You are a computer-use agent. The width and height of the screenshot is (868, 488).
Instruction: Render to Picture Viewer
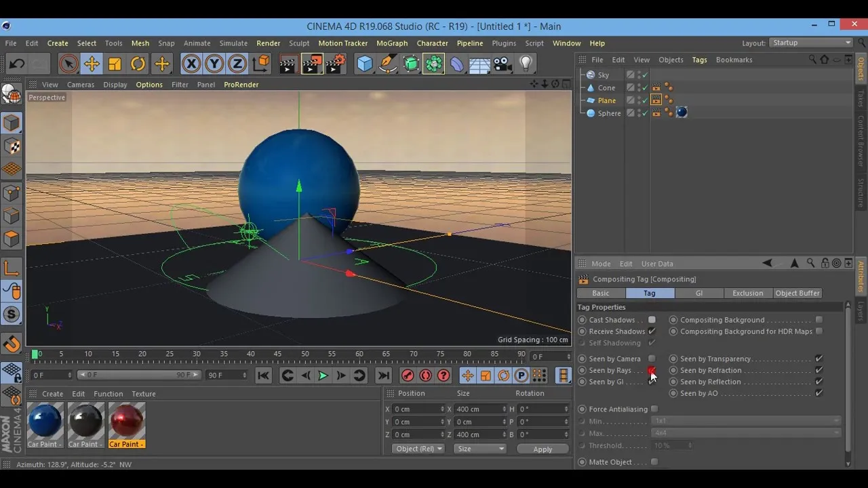click(312, 64)
